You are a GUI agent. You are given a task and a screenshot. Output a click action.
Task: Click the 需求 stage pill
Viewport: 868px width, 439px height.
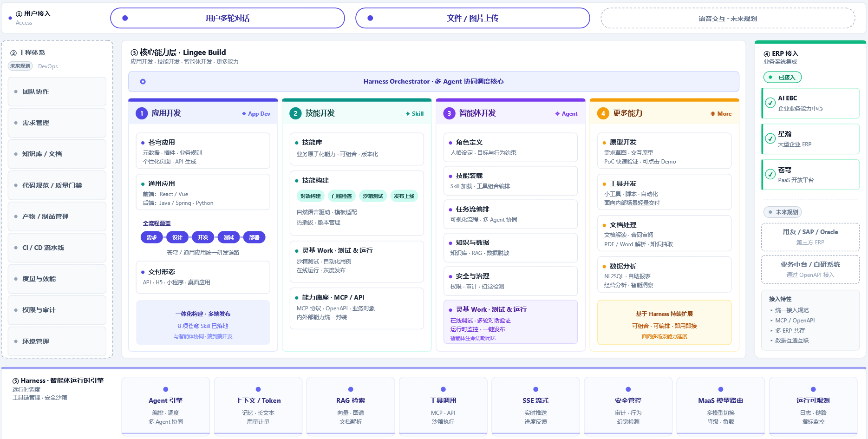152,237
